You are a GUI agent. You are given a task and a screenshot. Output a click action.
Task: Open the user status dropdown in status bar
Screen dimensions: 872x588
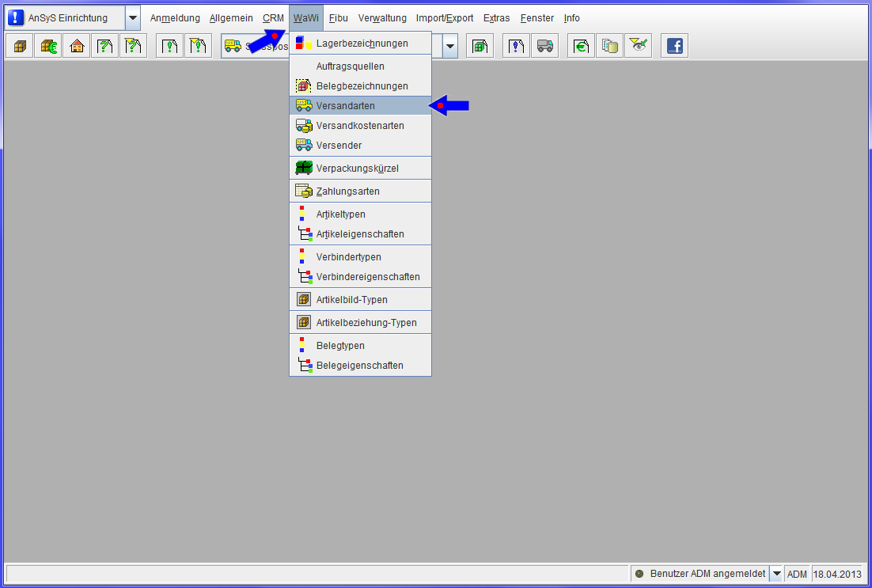[x=776, y=573]
